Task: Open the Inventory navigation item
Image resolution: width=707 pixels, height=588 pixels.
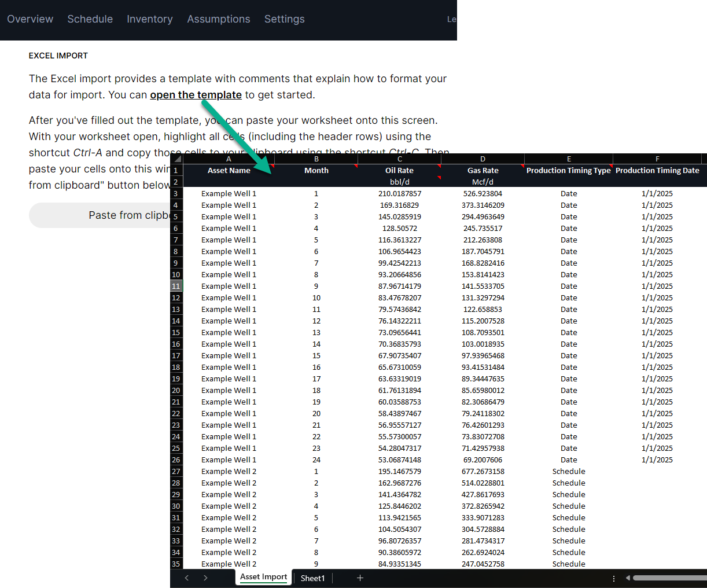Action: 150,19
